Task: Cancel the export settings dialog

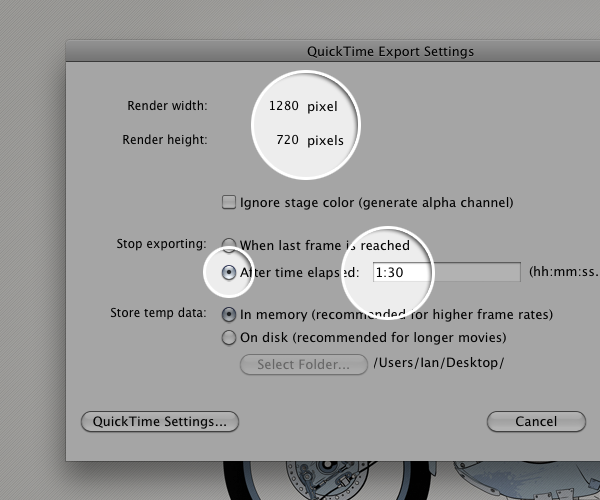Action: [536, 422]
